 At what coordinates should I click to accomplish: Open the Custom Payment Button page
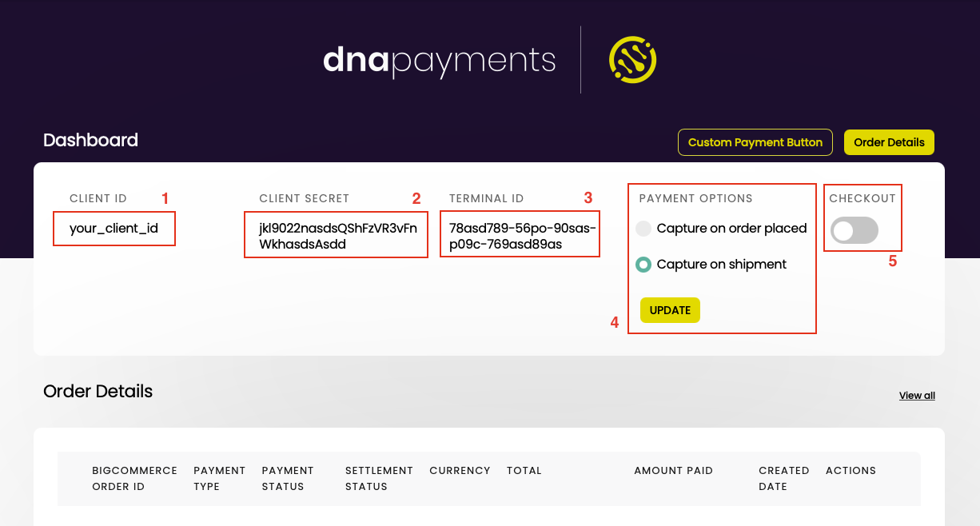coord(755,142)
